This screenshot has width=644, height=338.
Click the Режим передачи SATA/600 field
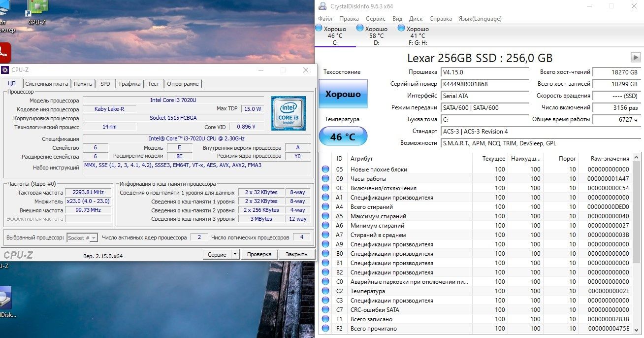point(485,107)
